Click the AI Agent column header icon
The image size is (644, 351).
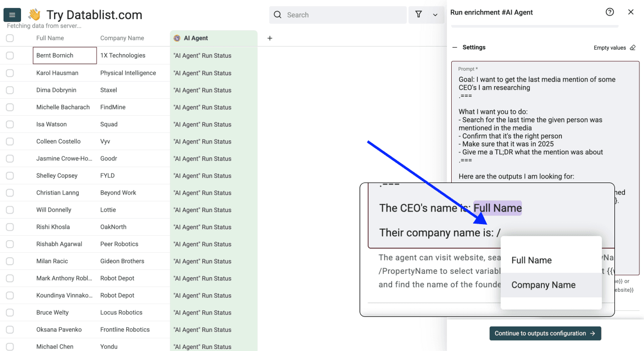(176, 38)
